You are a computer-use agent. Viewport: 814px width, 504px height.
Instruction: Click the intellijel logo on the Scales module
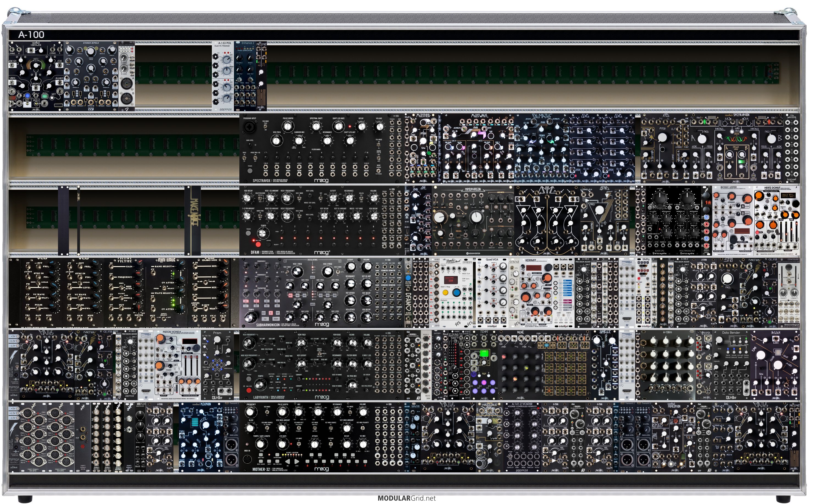[x=563, y=326]
